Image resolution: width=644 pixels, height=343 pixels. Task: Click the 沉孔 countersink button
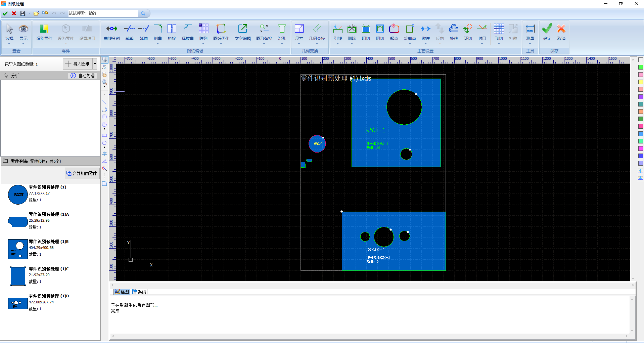tap(282, 32)
